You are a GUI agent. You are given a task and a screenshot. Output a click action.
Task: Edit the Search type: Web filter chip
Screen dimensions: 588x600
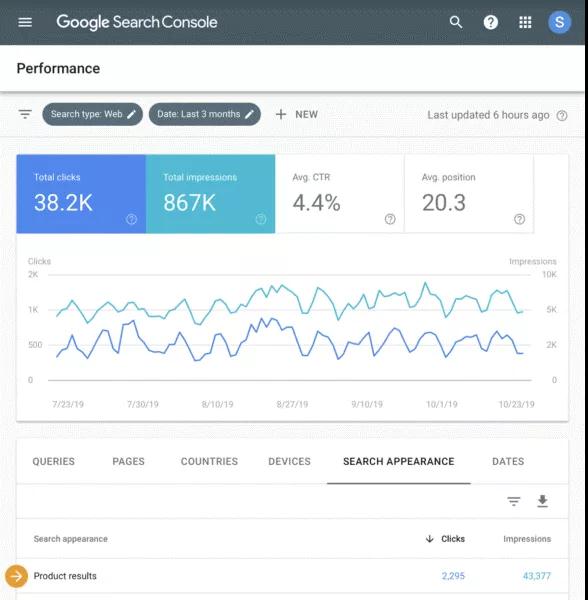point(93,114)
